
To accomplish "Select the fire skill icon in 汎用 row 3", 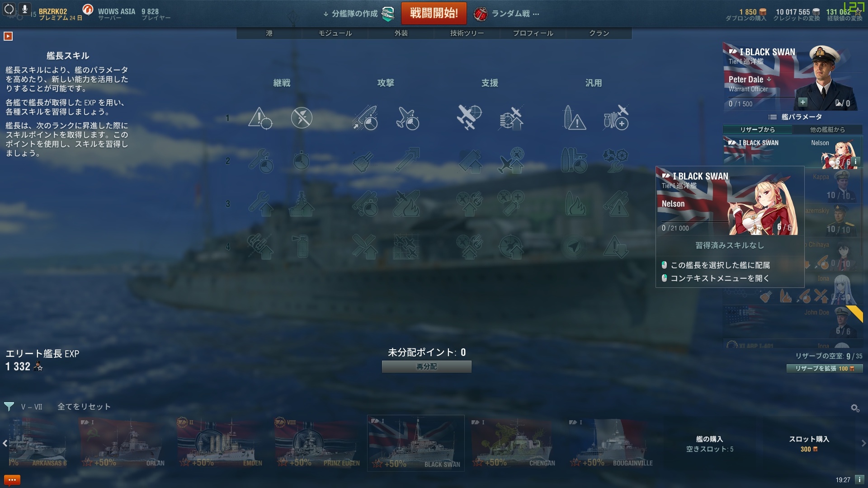I will pyautogui.click(x=575, y=204).
